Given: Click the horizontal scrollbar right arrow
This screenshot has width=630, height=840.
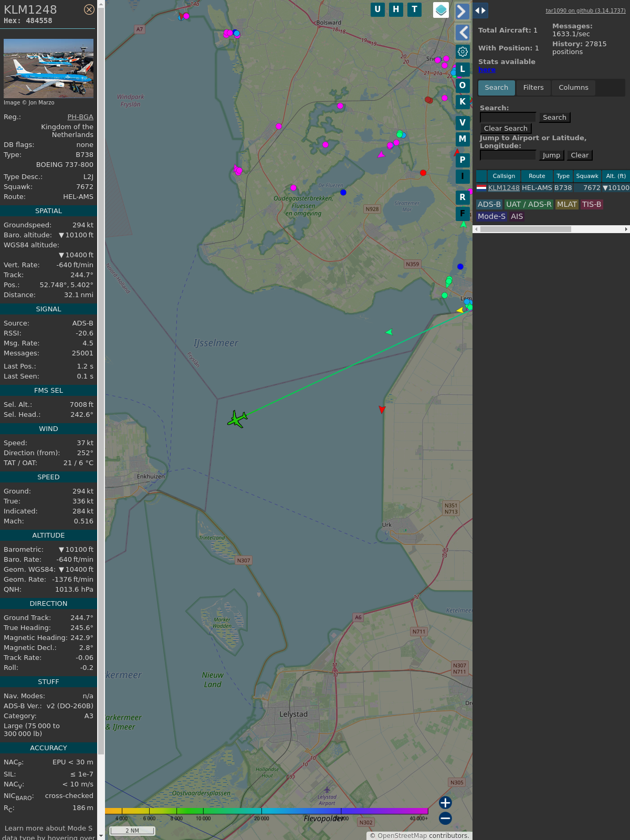Looking at the screenshot, I should click(x=626, y=229).
